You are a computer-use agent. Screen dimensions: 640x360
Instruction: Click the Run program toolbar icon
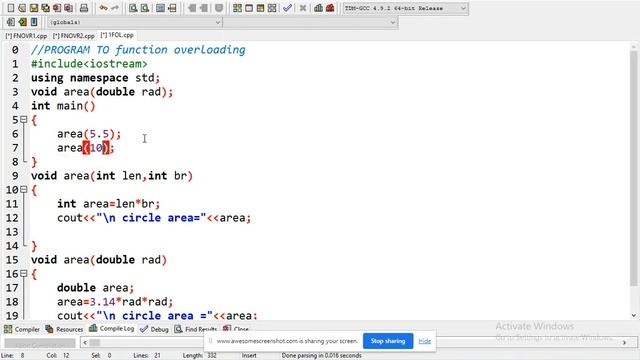[249, 8]
